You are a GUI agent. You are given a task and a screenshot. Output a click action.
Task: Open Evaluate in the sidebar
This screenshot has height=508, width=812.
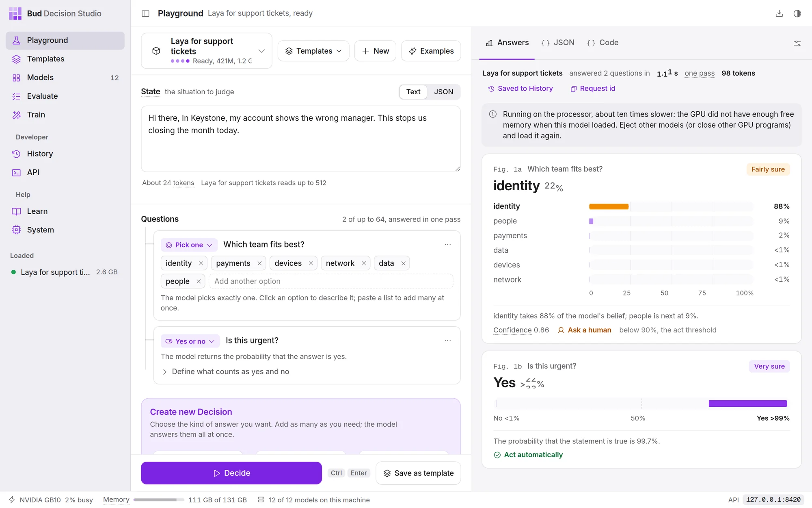[x=65, y=96]
